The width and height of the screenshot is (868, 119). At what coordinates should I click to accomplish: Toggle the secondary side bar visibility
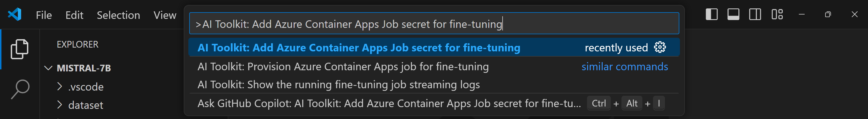[755, 15]
